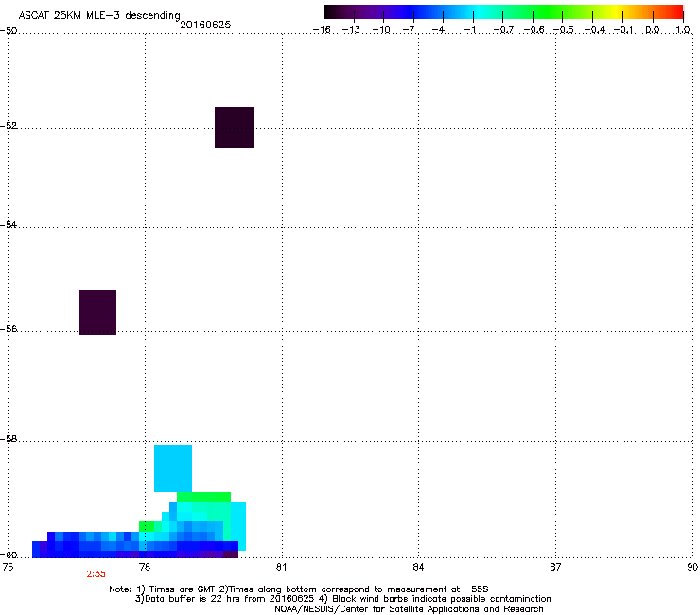The width and height of the screenshot is (700, 615).
Task: Click the 'NOAA/NESDIS/Center for Satellite Applications' credit
Action: [409, 609]
